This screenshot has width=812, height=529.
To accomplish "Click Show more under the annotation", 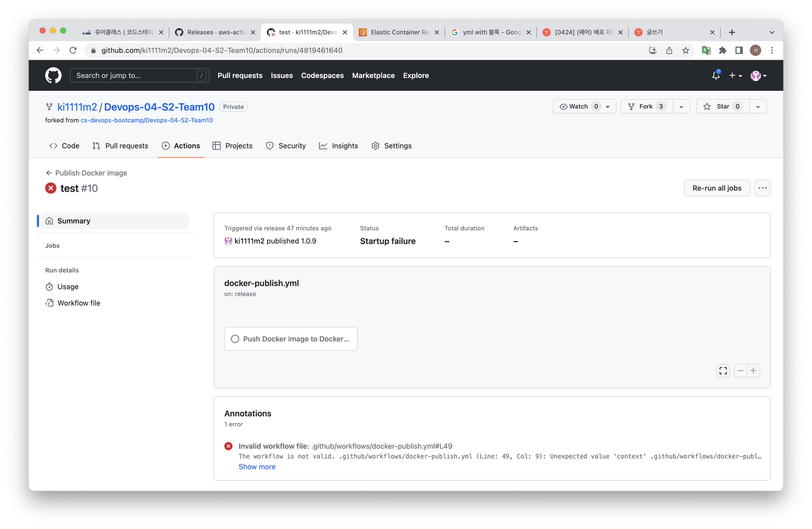I will [257, 467].
